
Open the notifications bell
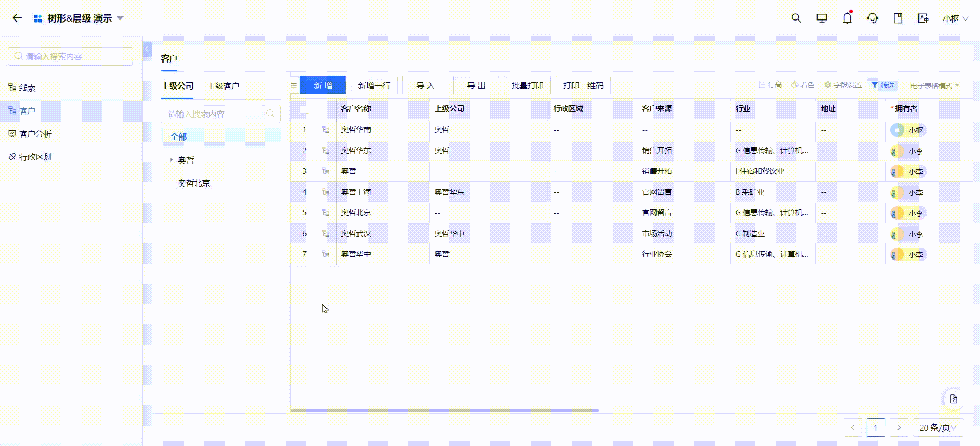[847, 18]
